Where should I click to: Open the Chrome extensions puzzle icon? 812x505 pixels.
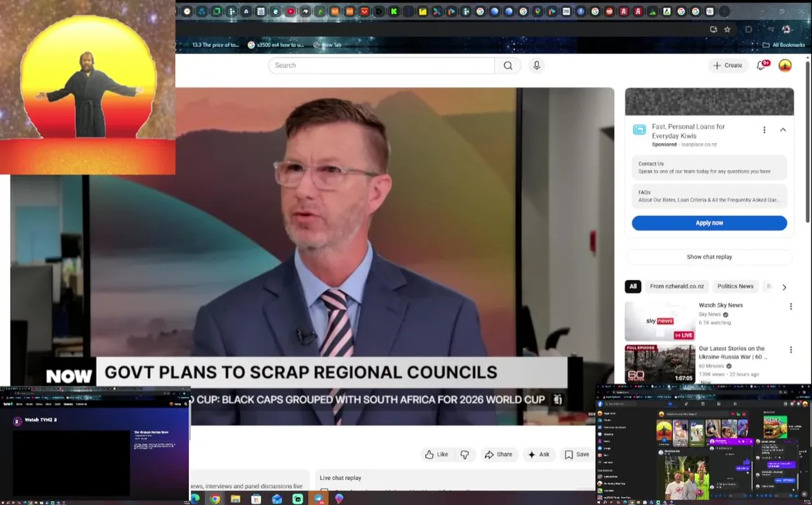748,29
